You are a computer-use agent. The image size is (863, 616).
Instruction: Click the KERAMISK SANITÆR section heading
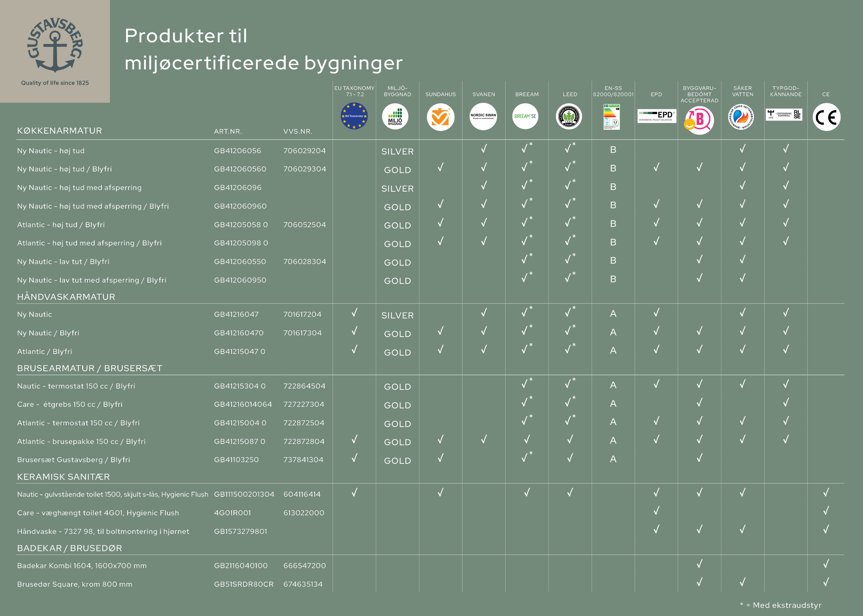63,477
